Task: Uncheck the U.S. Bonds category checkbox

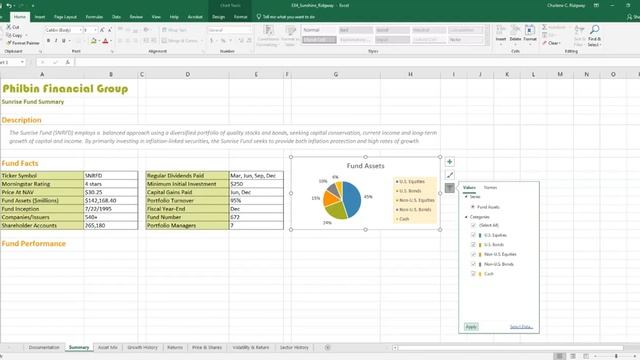Action: tap(473, 244)
